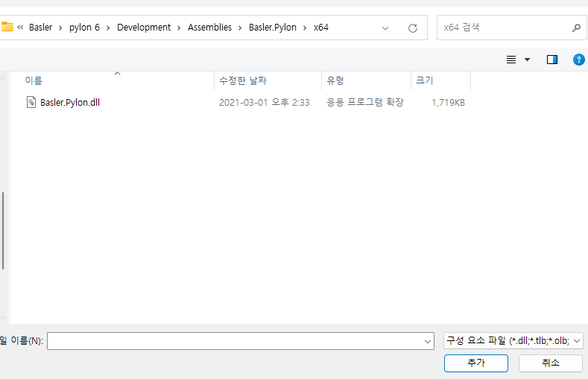Click the size value 1,719KB
This screenshot has height=379, width=588.
448,103
